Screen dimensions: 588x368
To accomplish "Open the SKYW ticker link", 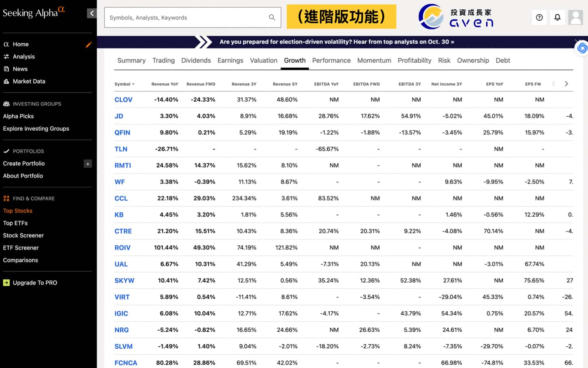I will pos(124,280).
